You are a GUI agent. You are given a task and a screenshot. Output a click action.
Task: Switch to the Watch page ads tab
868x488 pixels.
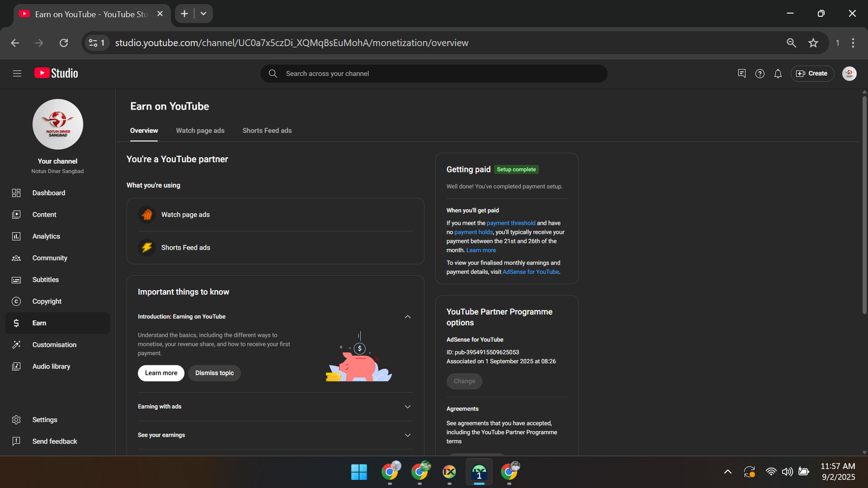click(200, 131)
